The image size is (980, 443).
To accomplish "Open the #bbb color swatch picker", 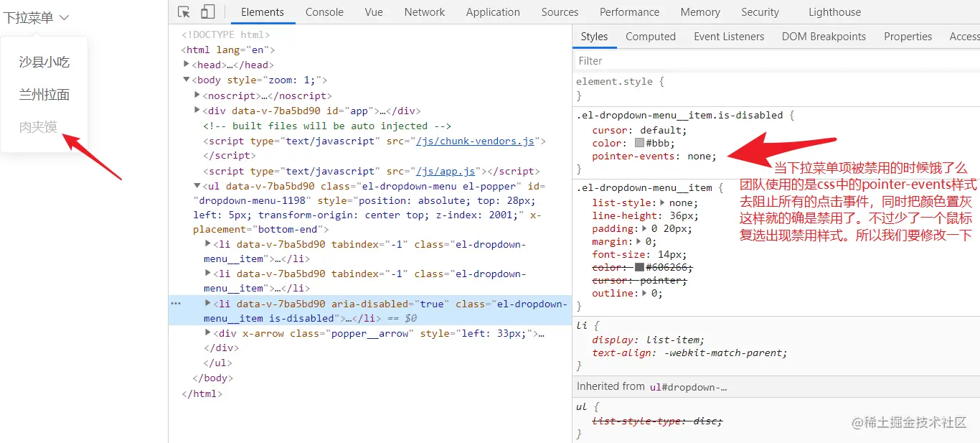I will (x=639, y=143).
